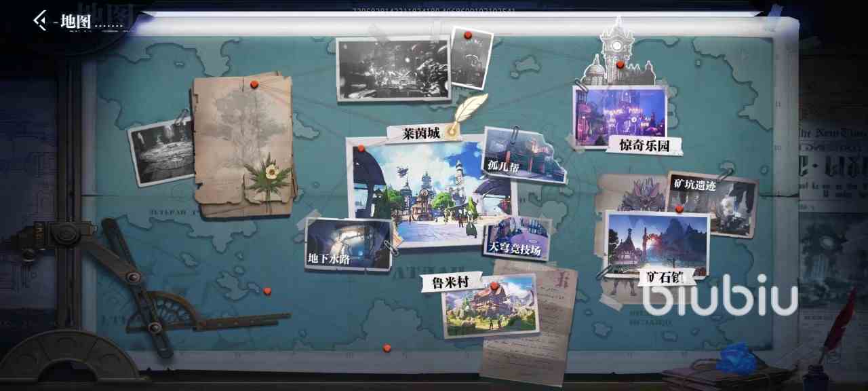Open the 鲁米村 village photo
This screenshot has height=391, width=868.
point(490,305)
